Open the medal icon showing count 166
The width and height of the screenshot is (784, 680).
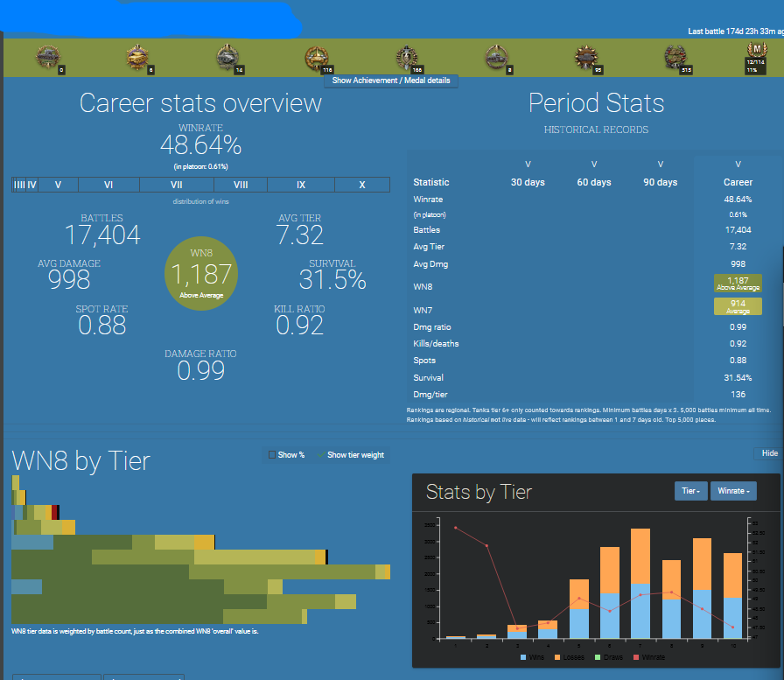(x=407, y=58)
